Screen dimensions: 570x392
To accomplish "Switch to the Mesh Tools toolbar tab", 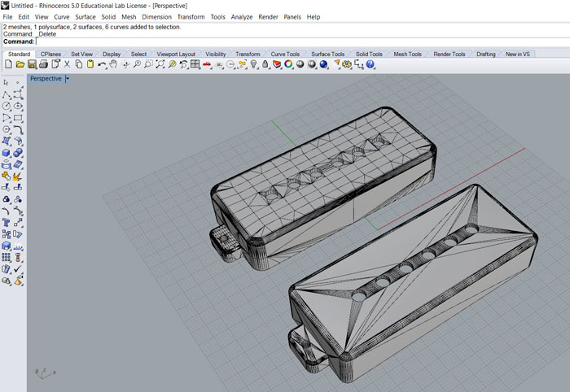I will pos(407,54).
